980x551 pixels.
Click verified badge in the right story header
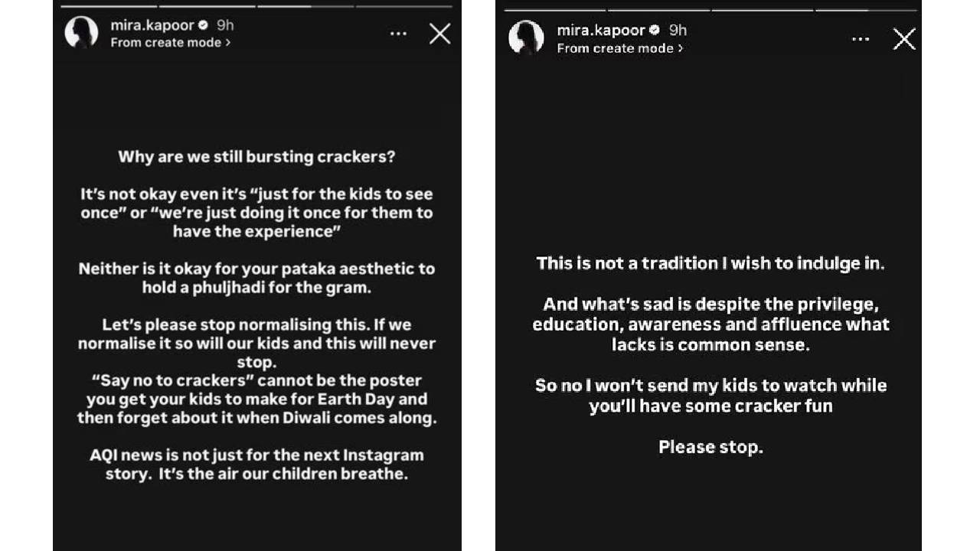[x=655, y=31]
